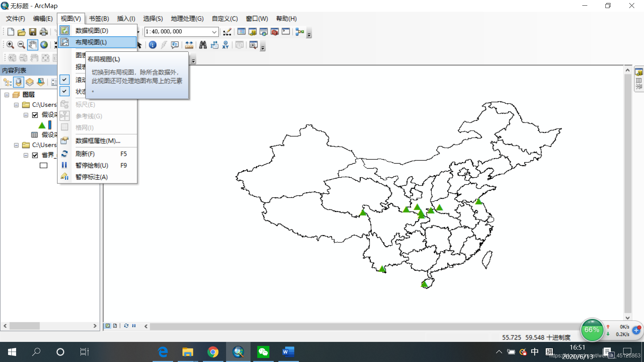The image size is (644, 362).
Task: Select the Find binoculars tool
Action: pyautogui.click(x=203, y=45)
